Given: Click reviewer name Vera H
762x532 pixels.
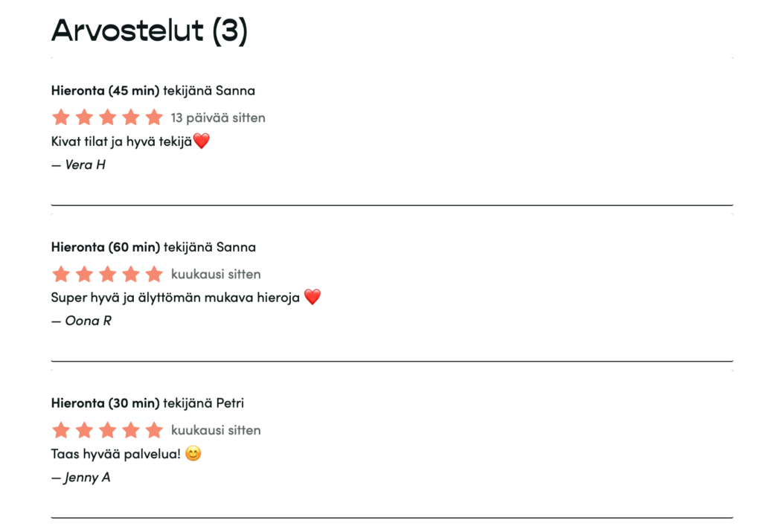Looking at the screenshot, I should 85,164.
